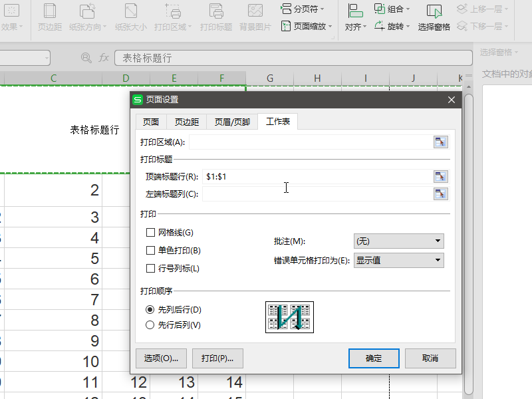This screenshot has width=532, height=399.
Task: Click the fx insert function icon
Action: click(104, 58)
